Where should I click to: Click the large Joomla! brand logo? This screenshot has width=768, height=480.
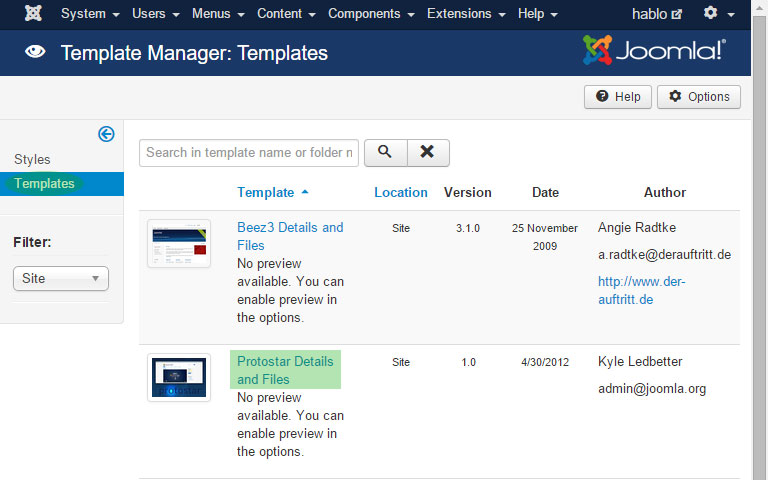coord(654,50)
